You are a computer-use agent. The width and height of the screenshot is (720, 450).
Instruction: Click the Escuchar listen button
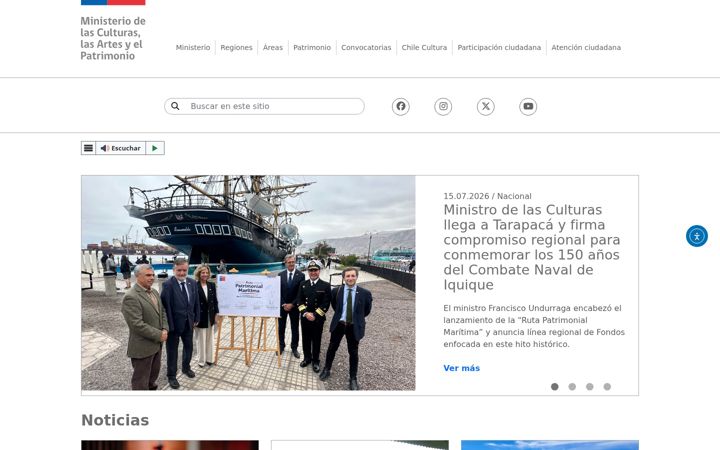[120, 148]
